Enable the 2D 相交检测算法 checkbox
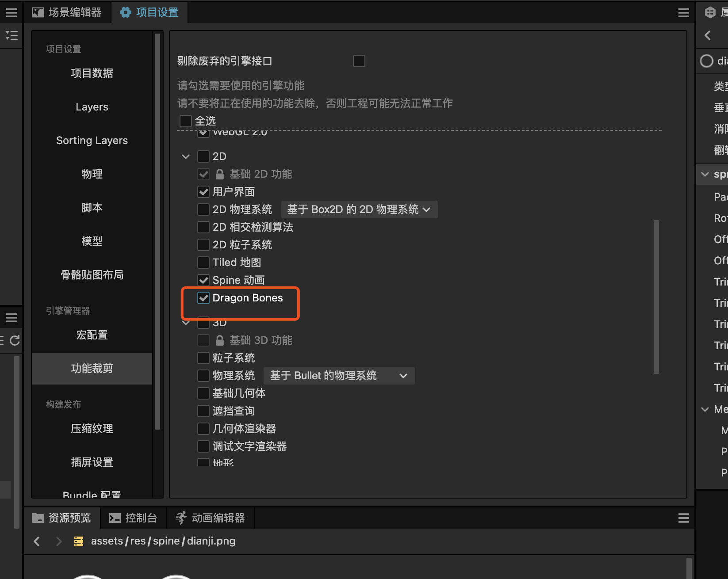 (203, 227)
